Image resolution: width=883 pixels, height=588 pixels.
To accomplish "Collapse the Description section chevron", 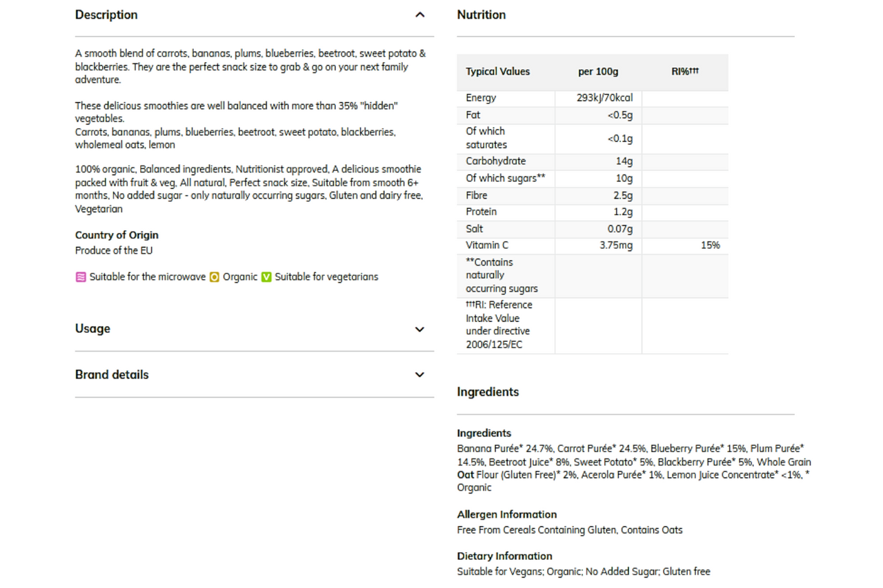I will point(419,15).
